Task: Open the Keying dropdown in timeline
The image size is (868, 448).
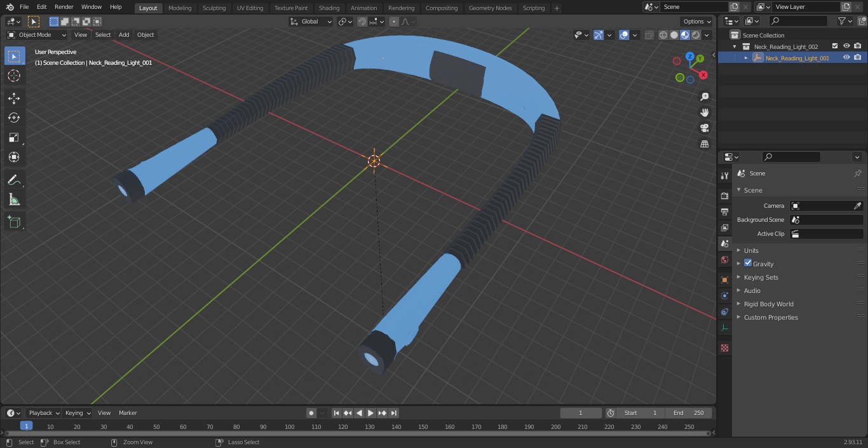Action: pos(78,413)
